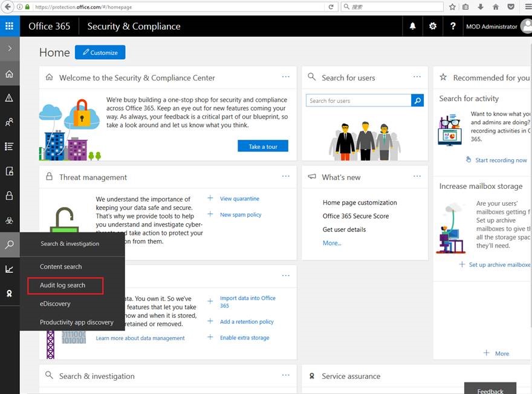
Task: Open the notifications bell
Action: click(x=412, y=26)
